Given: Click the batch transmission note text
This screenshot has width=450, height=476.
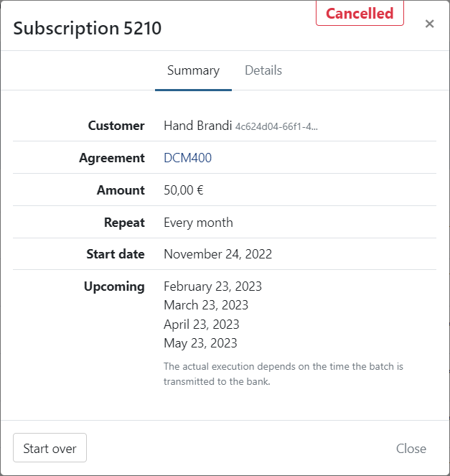Looking at the screenshot, I should (x=283, y=374).
